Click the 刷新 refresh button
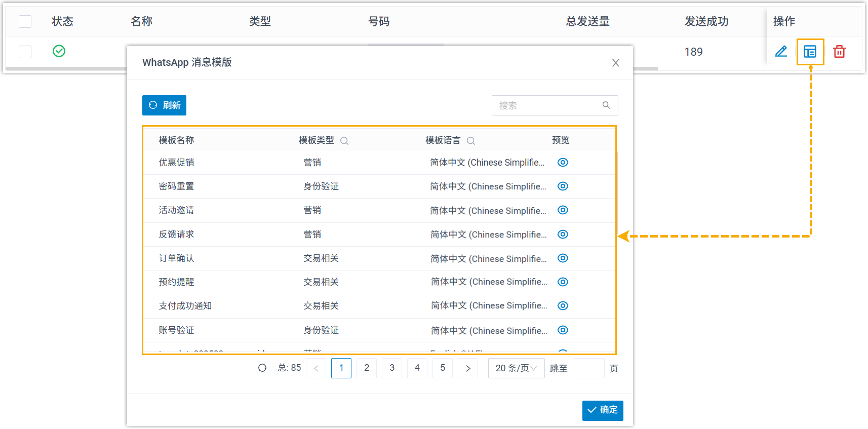Image resolution: width=868 pixels, height=429 pixels. [164, 105]
